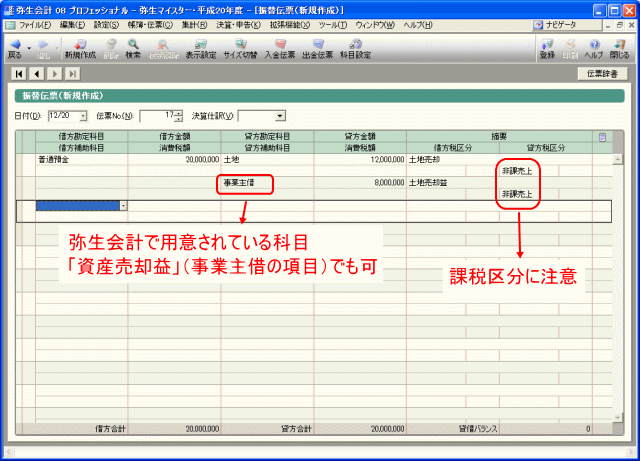The image size is (640, 461).
Task: Open the ツール(T) menu
Action: point(333,25)
